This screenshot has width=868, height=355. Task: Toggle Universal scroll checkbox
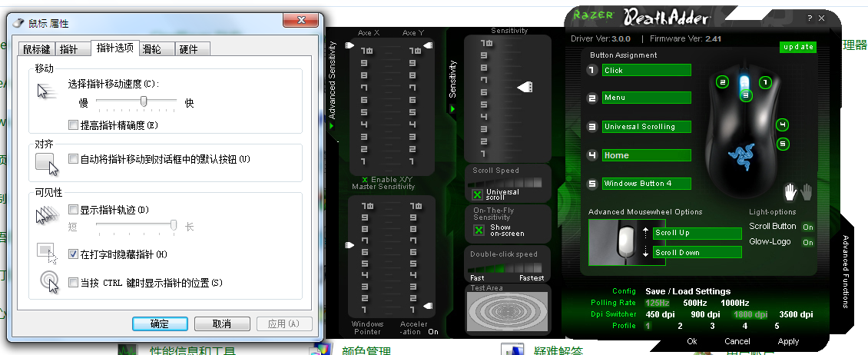click(477, 195)
